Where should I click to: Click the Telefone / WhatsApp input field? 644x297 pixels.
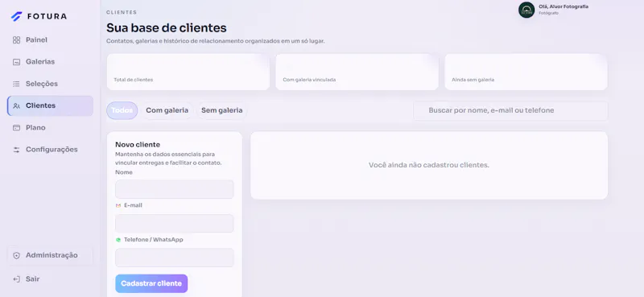pyautogui.click(x=175, y=258)
